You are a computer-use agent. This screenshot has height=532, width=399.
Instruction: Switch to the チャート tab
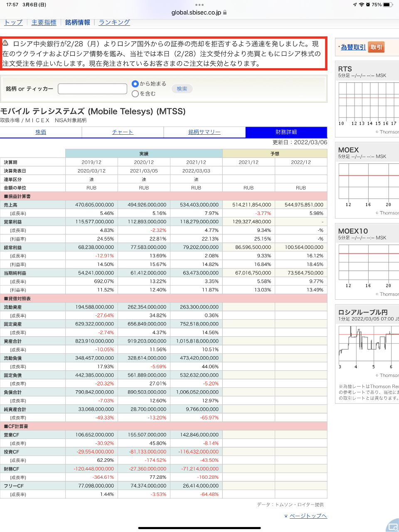pos(123,132)
